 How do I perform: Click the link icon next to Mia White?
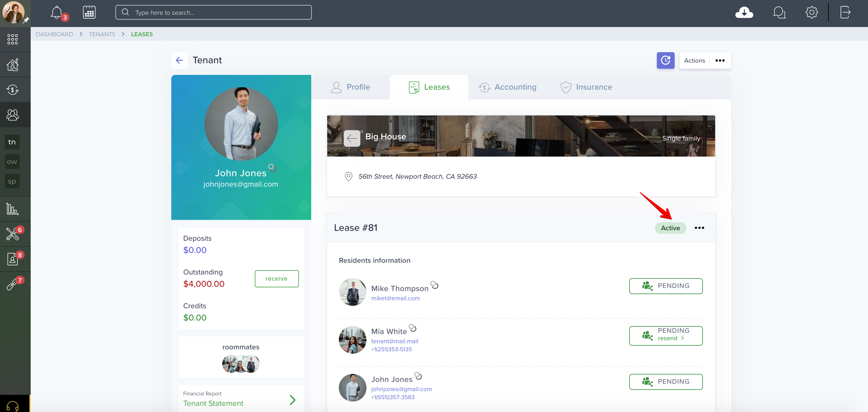pyautogui.click(x=413, y=328)
